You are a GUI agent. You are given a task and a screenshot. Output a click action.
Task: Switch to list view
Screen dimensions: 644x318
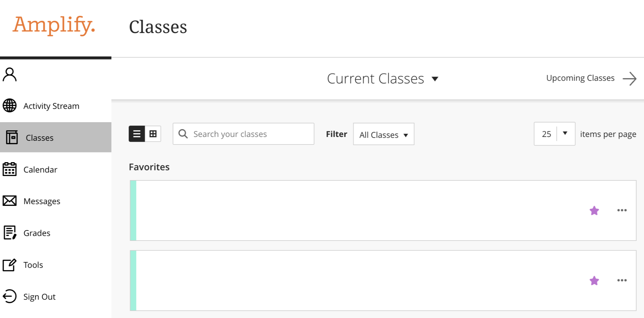point(137,134)
